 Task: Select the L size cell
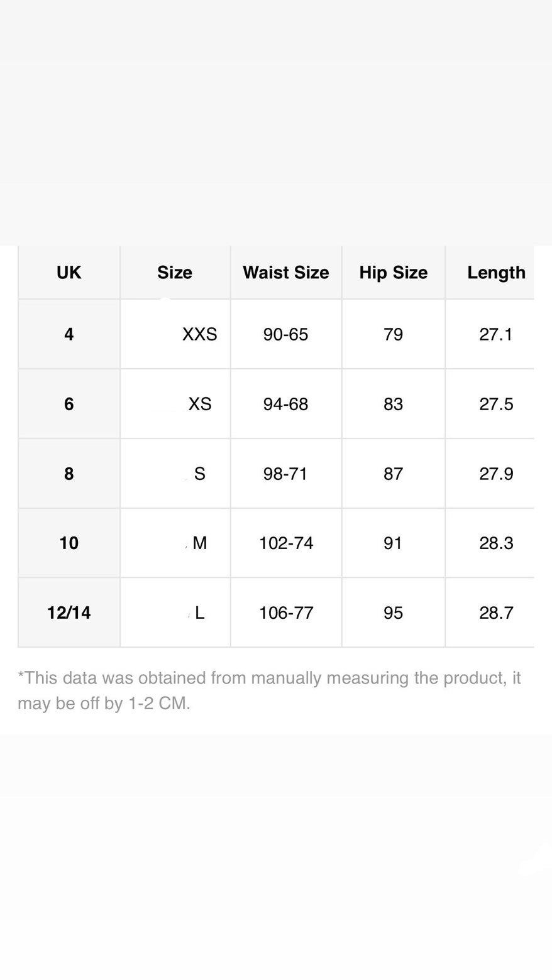(x=199, y=612)
